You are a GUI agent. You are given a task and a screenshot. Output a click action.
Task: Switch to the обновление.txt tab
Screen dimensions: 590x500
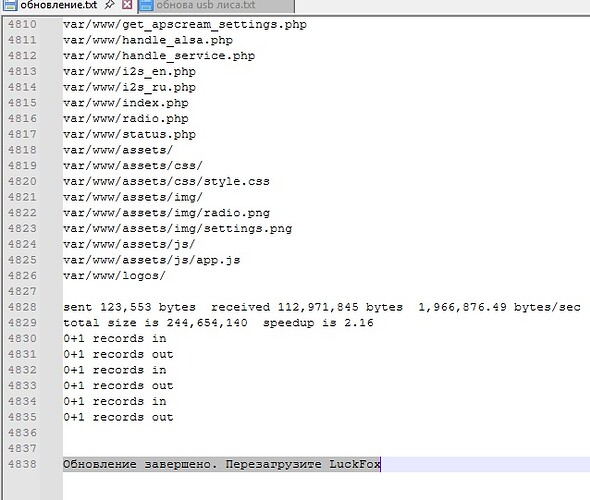coord(58,5)
